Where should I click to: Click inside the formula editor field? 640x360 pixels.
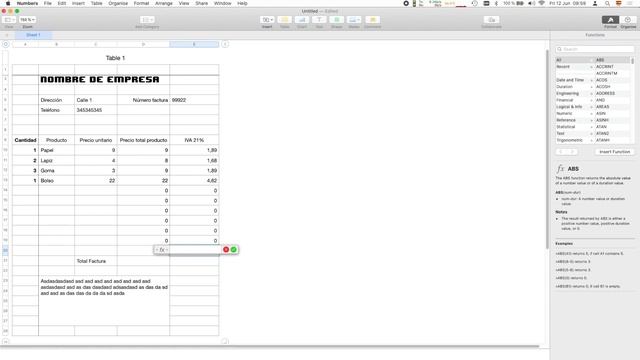point(194,249)
